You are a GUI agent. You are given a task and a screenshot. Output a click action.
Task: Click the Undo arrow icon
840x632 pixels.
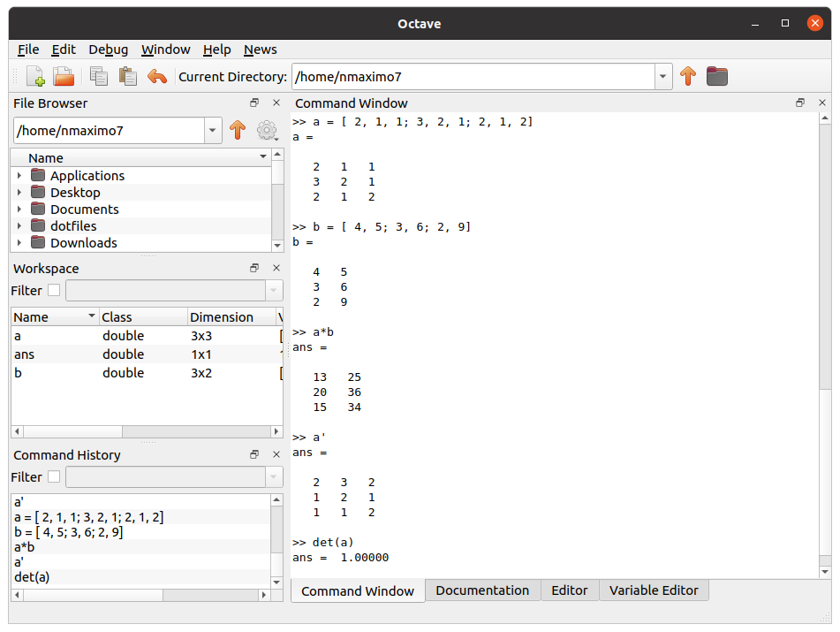pos(155,76)
